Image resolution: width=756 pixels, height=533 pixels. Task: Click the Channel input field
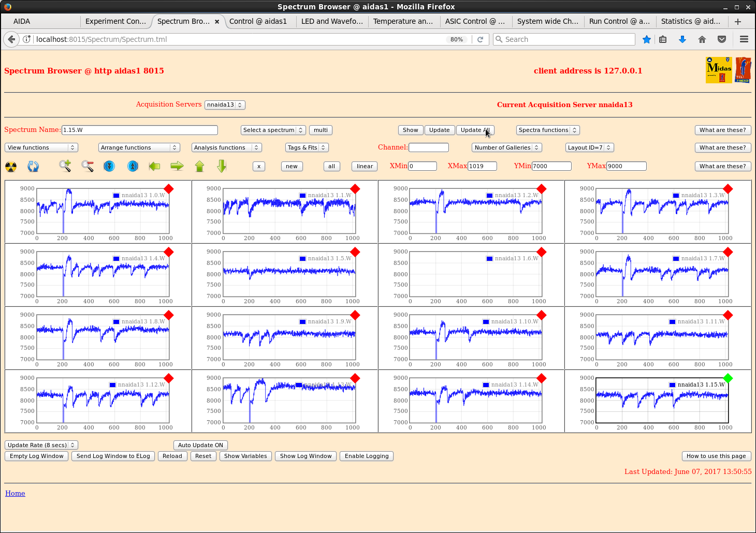click(x=429, y=147)
